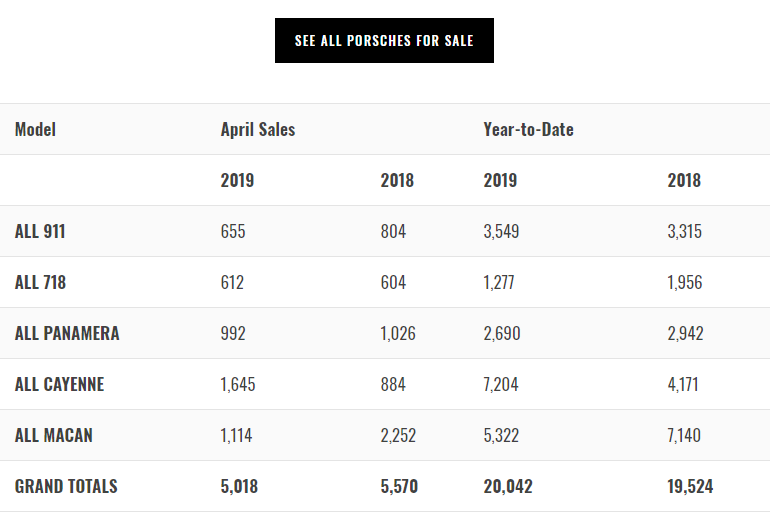Click the 1,956 cell in the 718 row
The width and height of the screenshot is (778, 518).
tap(685, 283)
